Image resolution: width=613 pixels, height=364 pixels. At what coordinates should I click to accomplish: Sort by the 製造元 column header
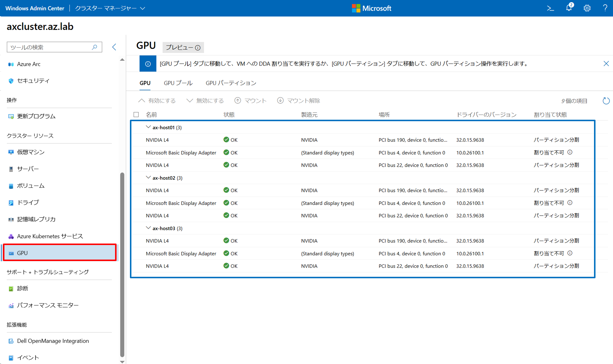coord(309,115)
